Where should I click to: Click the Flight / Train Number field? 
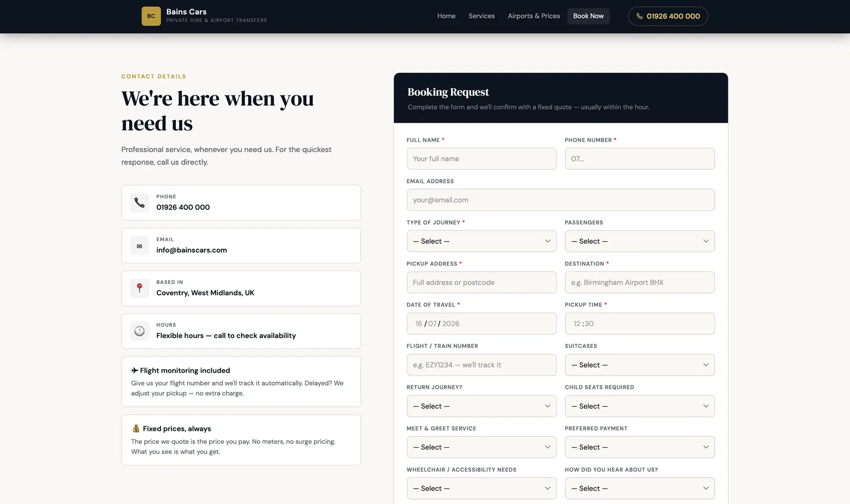481,365
